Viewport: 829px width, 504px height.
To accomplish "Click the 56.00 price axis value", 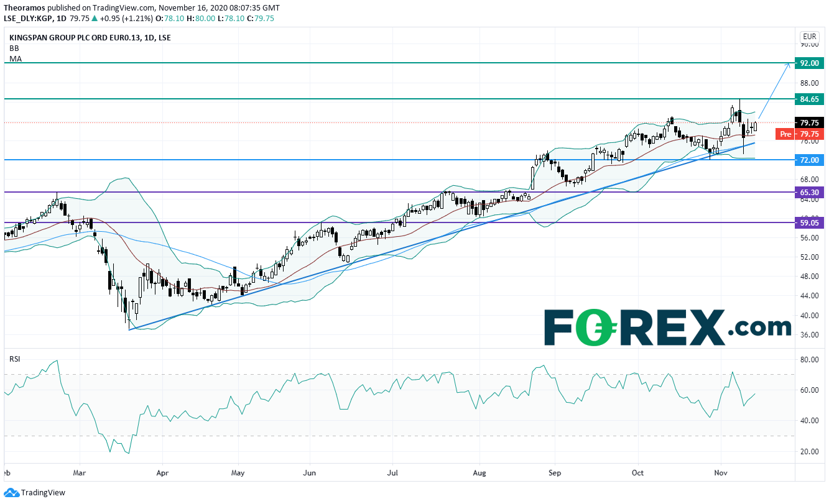I will 808,238.
